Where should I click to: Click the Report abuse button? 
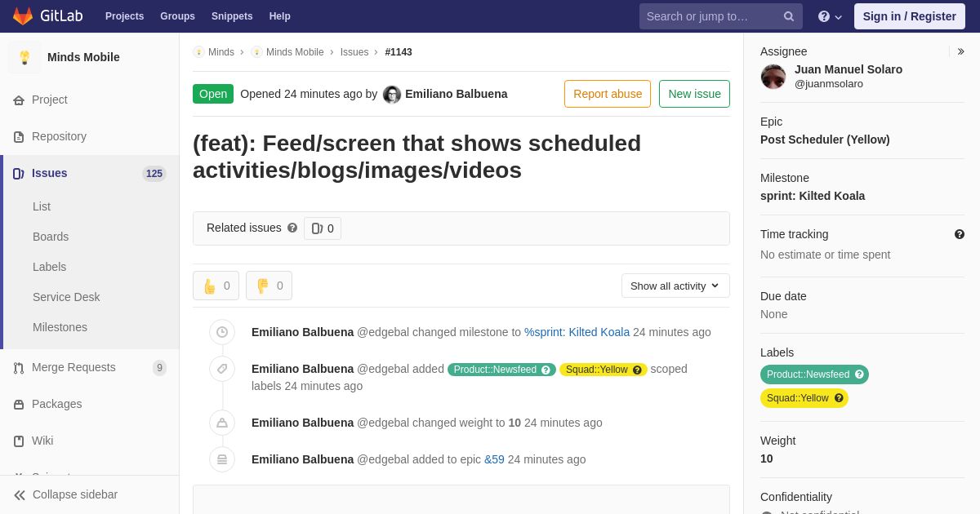[608, 94]
